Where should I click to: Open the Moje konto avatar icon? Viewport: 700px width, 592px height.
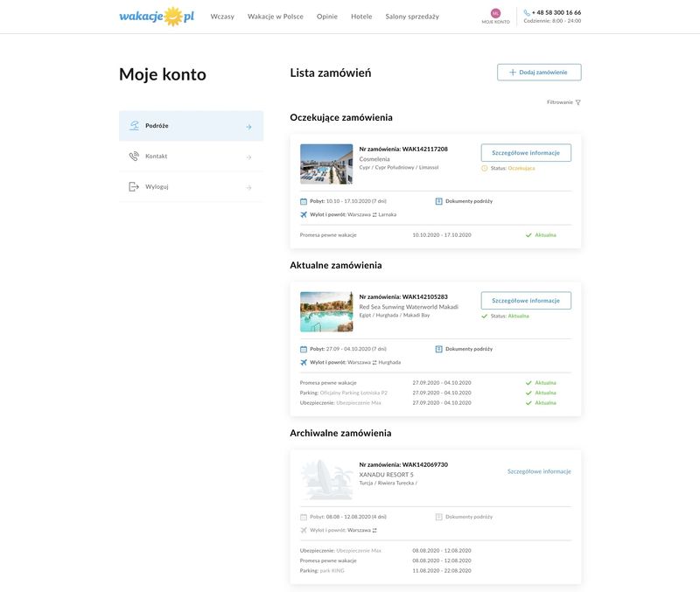click(x=495, y=13)
